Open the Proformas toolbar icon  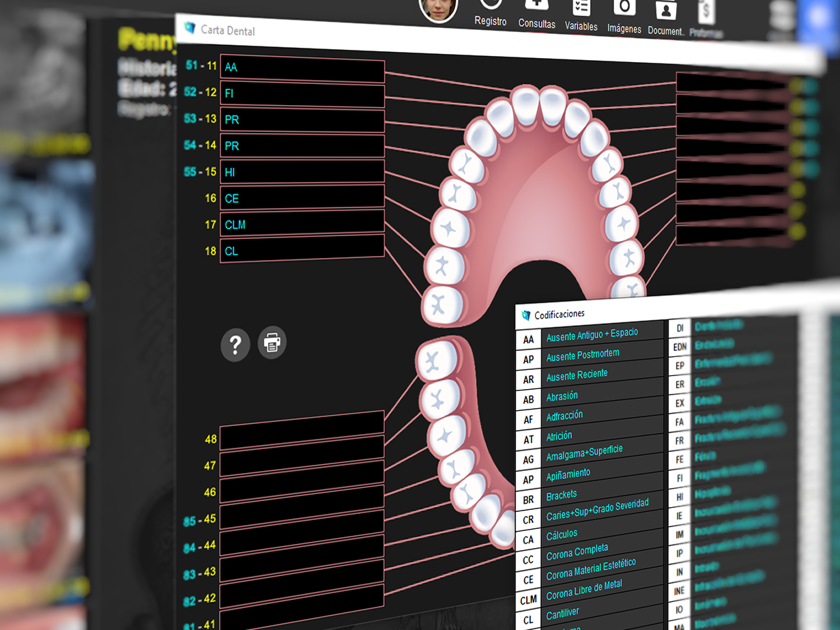pyautogui.click(x=706, y=15)
